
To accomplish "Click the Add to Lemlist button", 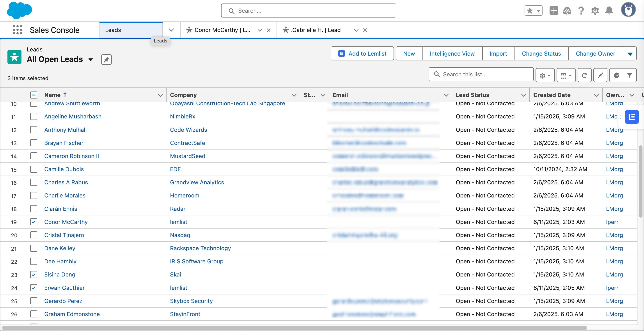I will coord(362,53).
